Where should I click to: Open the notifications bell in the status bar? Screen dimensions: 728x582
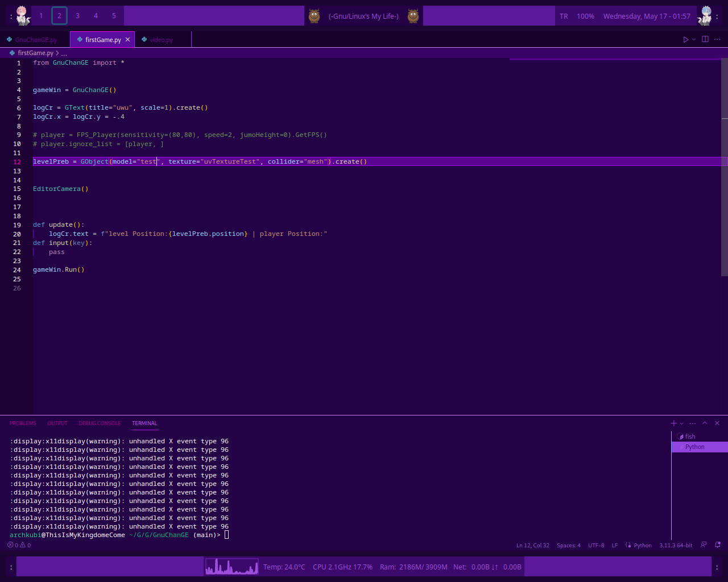pos(717,545)
